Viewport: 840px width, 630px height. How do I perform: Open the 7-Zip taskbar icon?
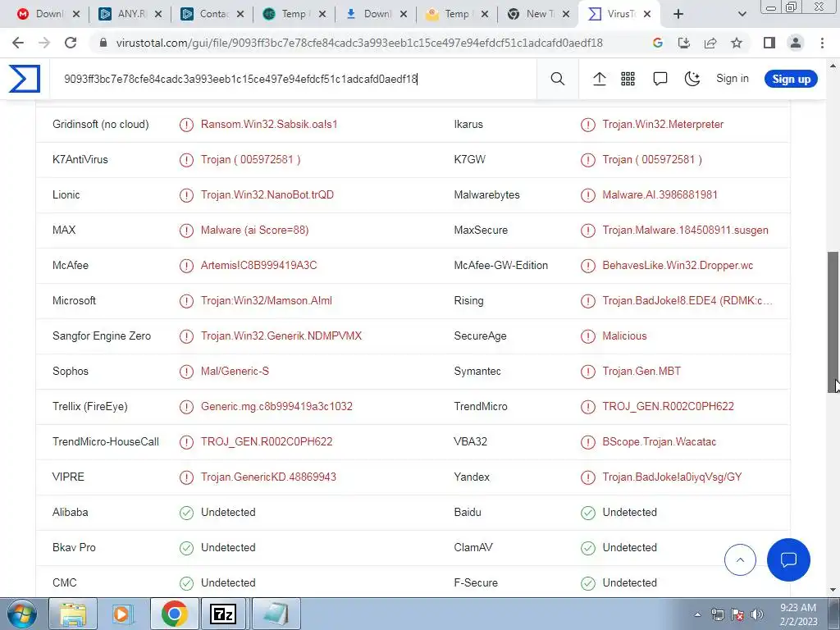tap(223, 614)
